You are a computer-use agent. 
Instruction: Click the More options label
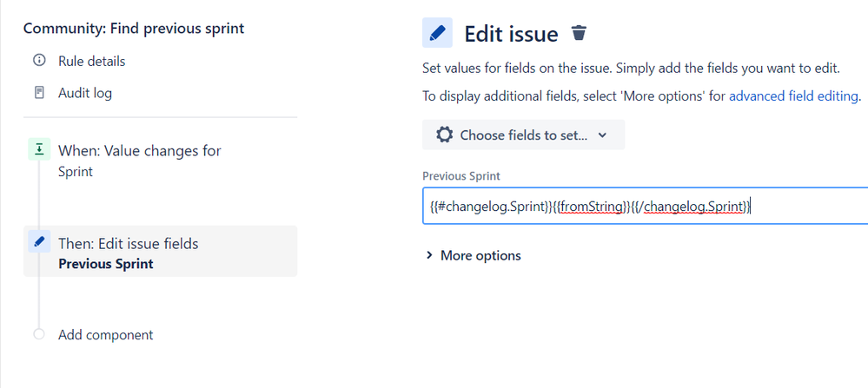480,255
